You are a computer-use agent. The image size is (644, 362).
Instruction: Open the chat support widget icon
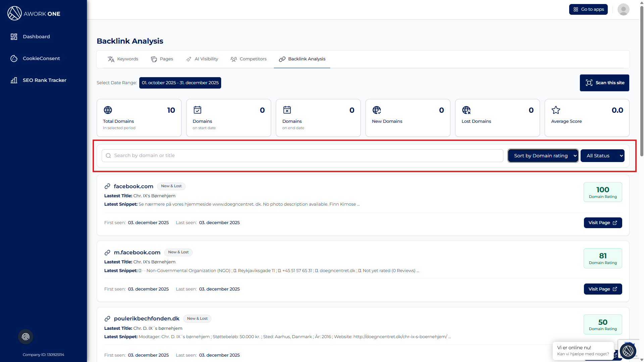click(x=628, y=351)
